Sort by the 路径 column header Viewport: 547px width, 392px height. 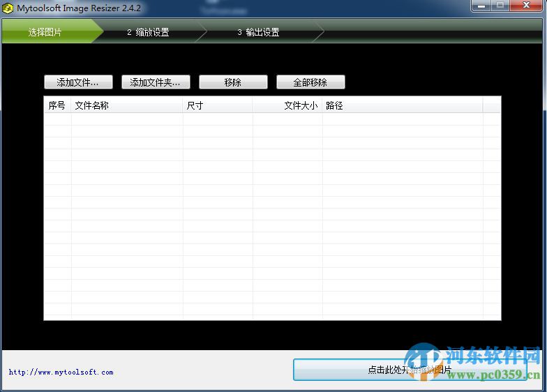point(403,105)
